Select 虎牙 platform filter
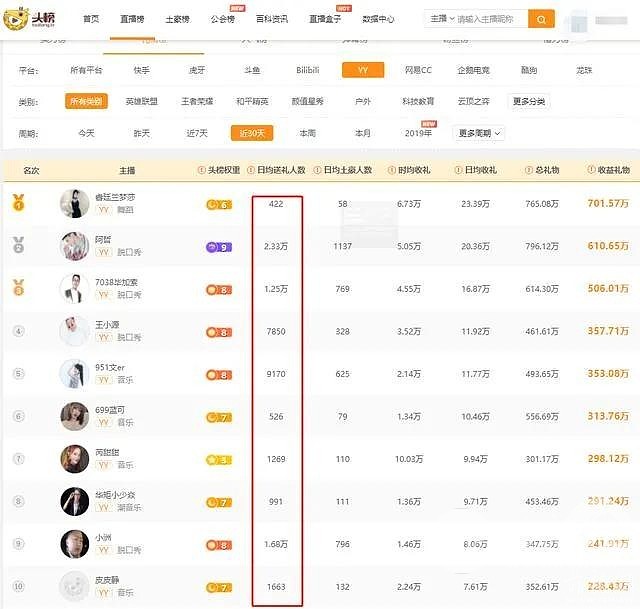The width and height of the screenshot is (640, 609). tap(197, 70)
